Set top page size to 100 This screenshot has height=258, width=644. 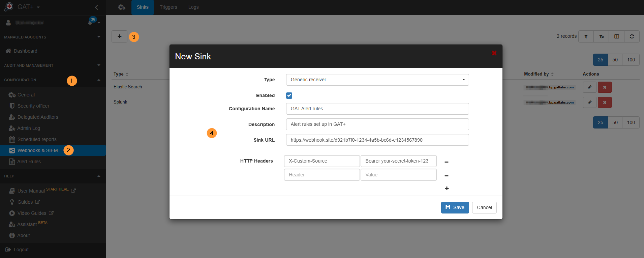tap(631, 60)
